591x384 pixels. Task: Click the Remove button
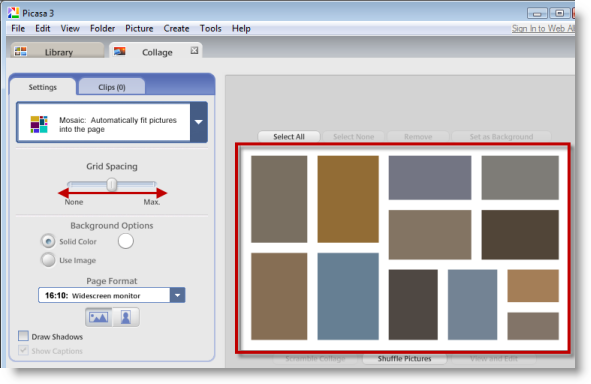418,137
